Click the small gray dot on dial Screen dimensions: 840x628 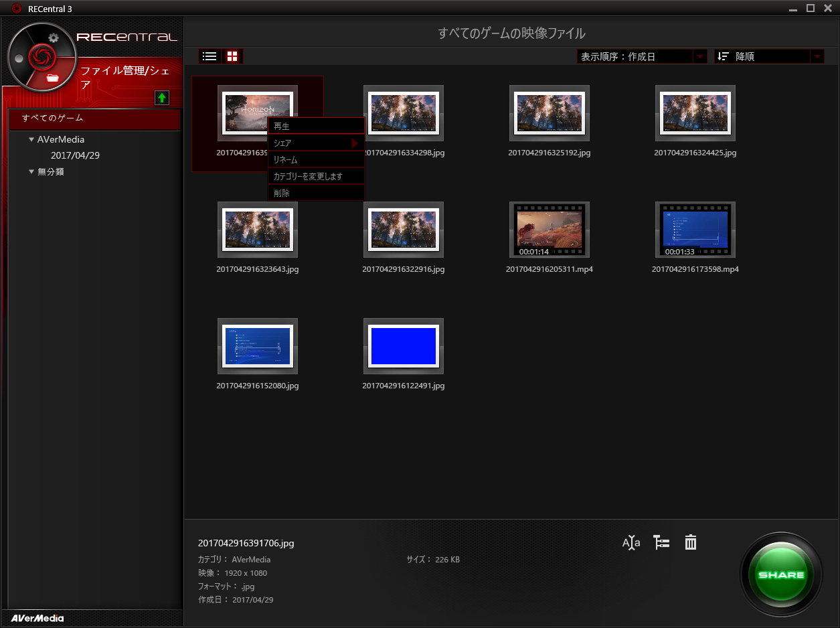point(18,58)
